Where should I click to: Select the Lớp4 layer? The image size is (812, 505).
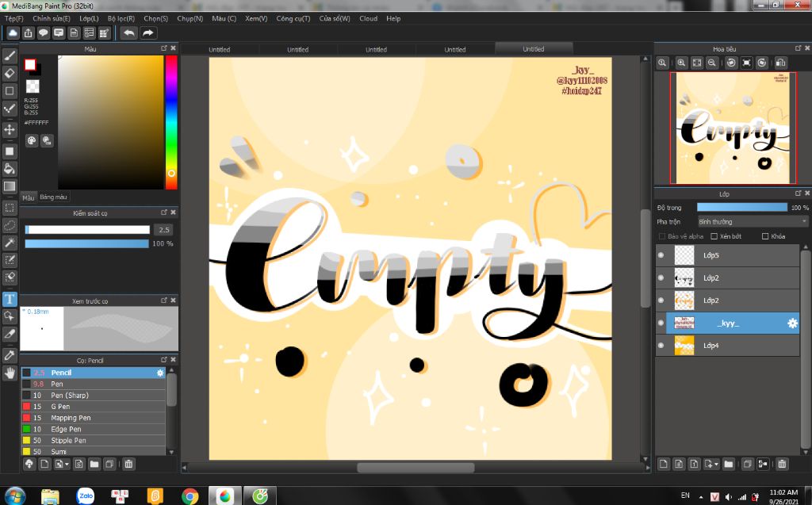[728, 346]
